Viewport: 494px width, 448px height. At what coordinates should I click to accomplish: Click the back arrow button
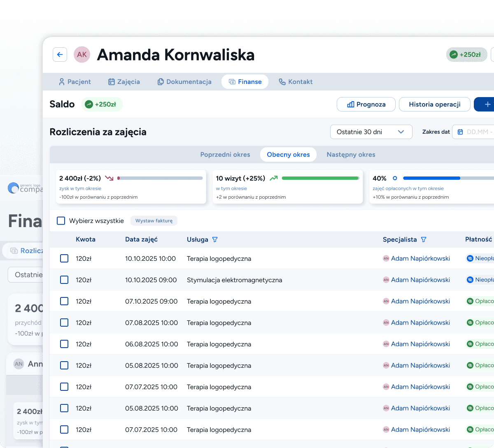pos(60,54)
